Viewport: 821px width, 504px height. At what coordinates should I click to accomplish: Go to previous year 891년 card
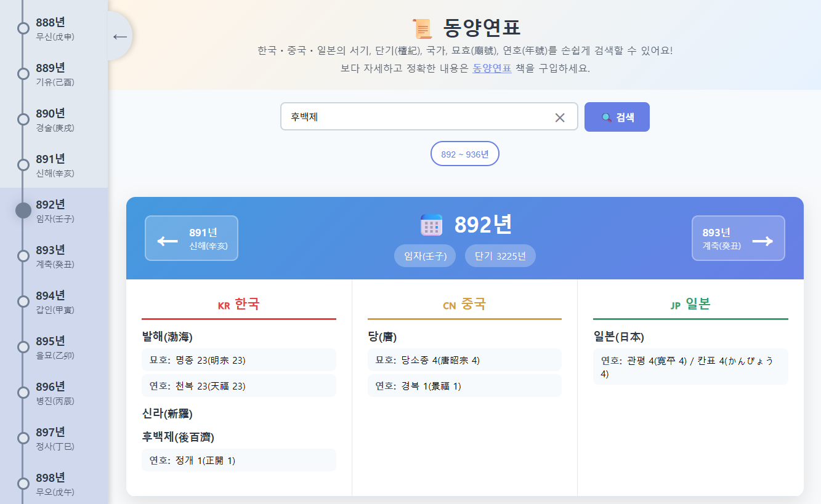click(192, 238)
